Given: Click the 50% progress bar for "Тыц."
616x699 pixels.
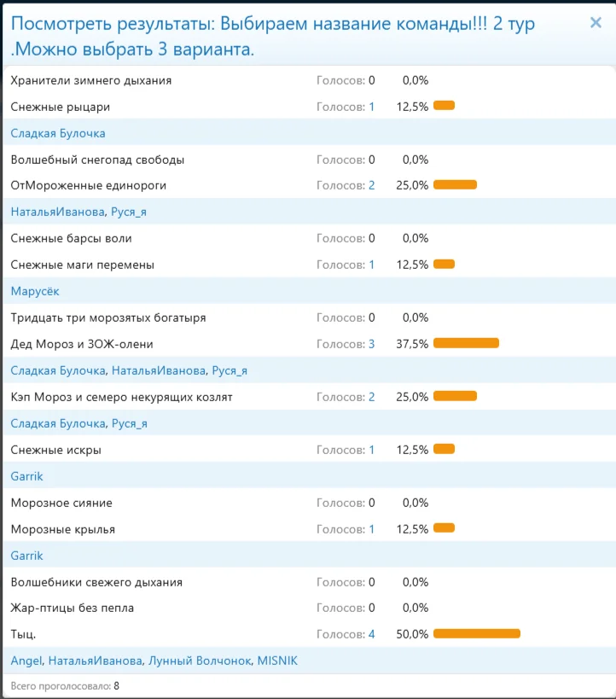Looking at the screenshot, I should [476, 633].
